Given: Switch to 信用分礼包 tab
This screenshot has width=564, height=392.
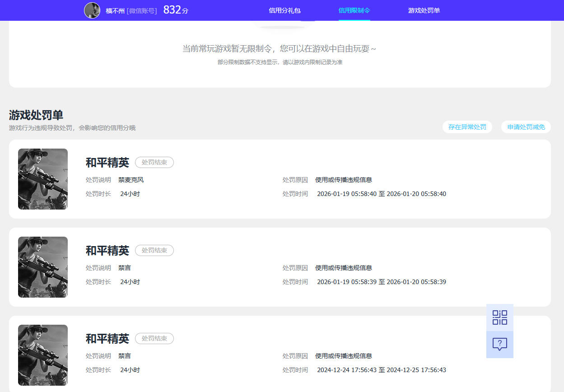Looking at the screenshot, I should 284,10.
